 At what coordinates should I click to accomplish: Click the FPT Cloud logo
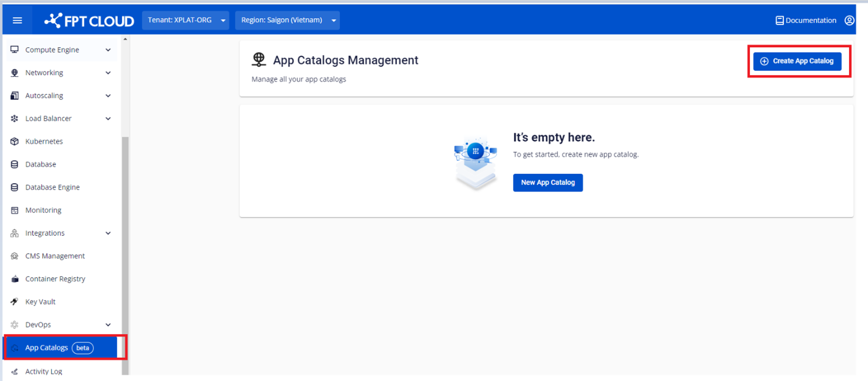click(89, 21)
